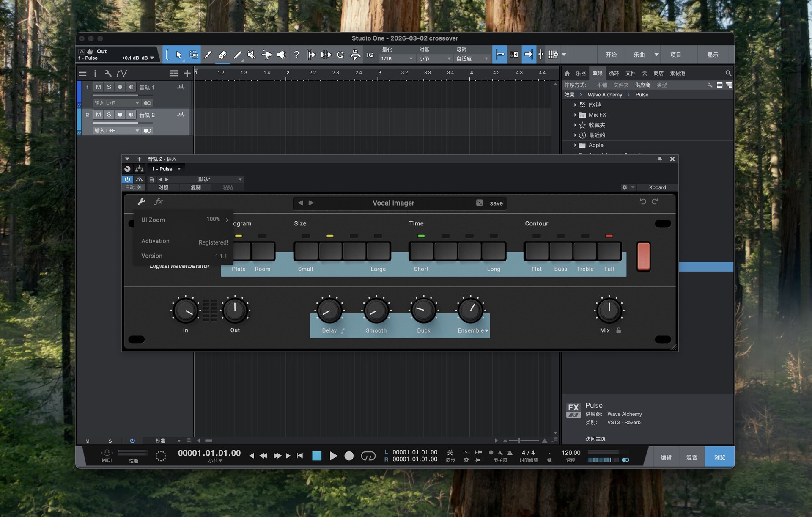The width and height of the screenshot is (812, 517).
Task: Solo 音轨 2 with its S button
Action: (x=109, y=115)
